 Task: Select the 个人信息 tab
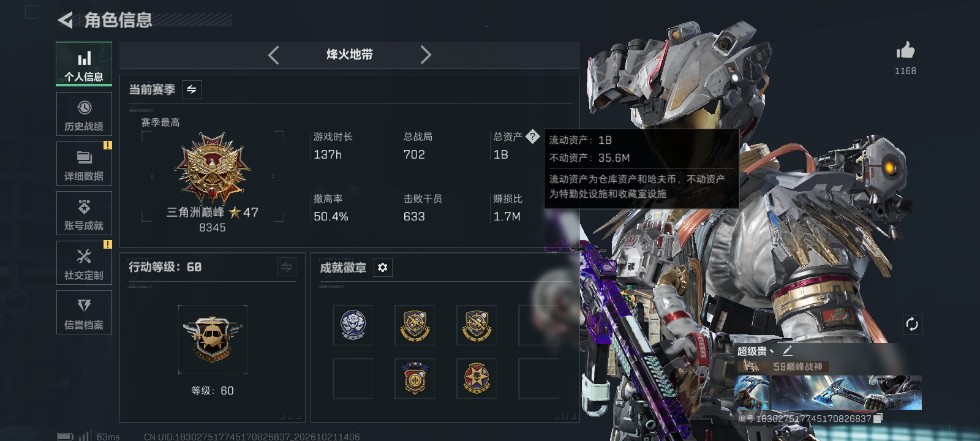[84, 64]
